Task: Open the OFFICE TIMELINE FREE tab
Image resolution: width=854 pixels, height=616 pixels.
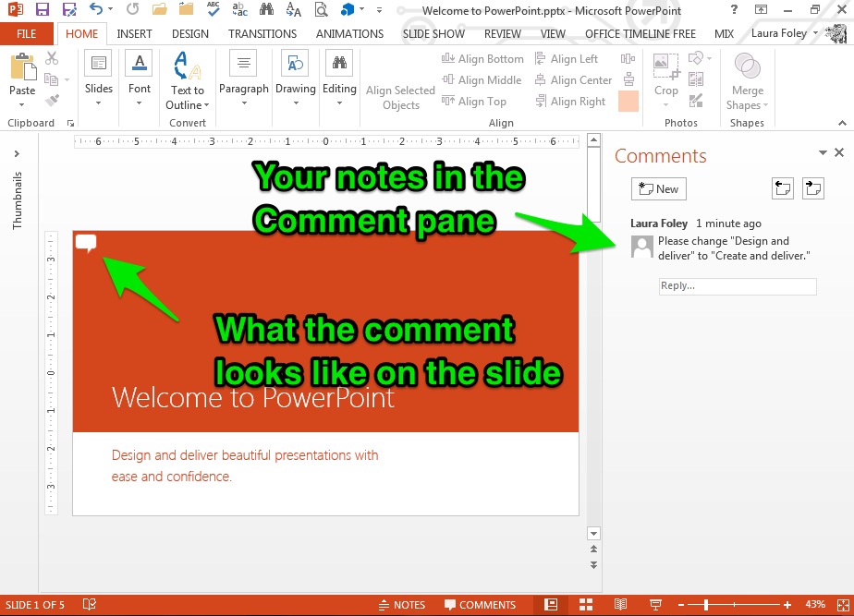Action: click(640, 34)
